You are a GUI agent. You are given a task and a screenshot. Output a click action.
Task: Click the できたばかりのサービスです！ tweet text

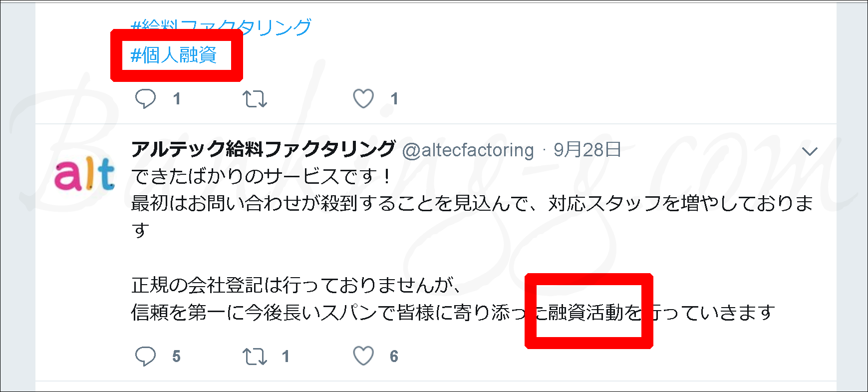coord(262,176)
